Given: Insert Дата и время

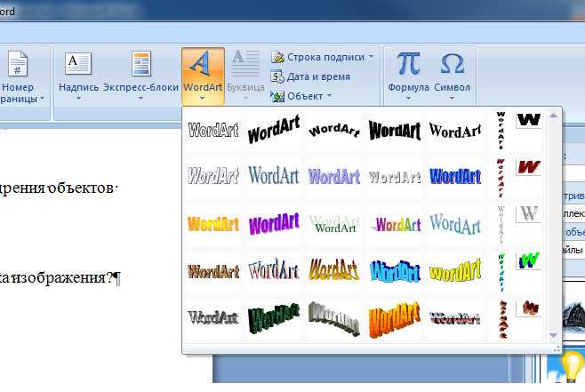Looking at the screenshot, I should pos(310,76).
